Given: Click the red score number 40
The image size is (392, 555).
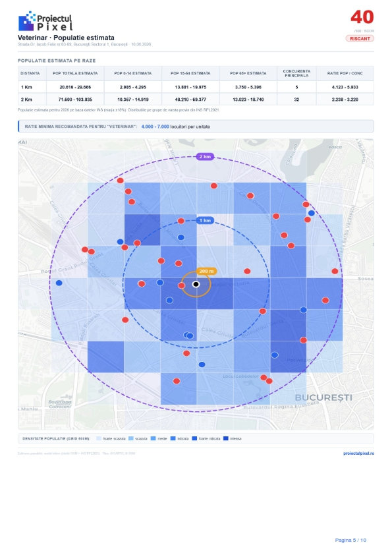Looking at the screenshot, I should [x=362, y=17].
